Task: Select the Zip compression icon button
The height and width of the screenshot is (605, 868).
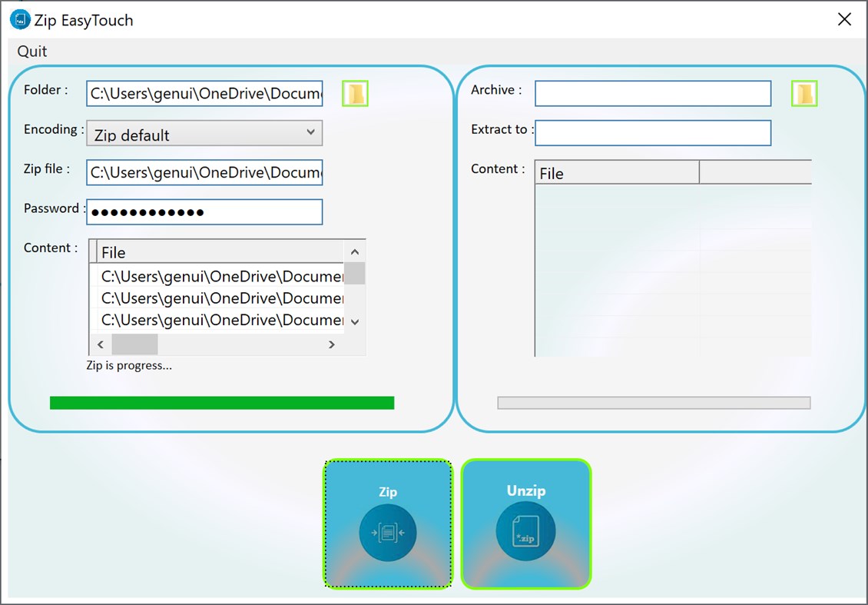Action: (x=387, y=524)
